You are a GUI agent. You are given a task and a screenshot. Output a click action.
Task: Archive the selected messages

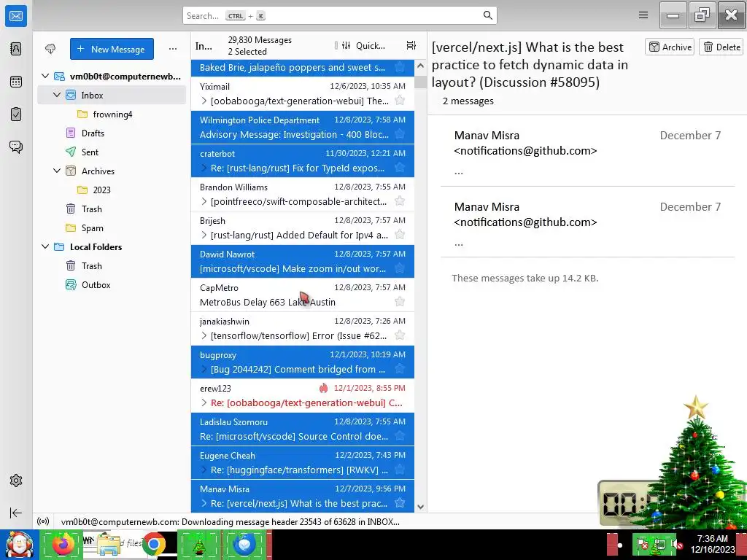(670, 47)
